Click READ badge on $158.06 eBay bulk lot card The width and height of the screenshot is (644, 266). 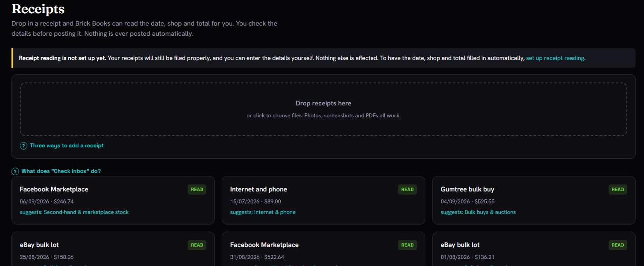[x=197, y=245]
